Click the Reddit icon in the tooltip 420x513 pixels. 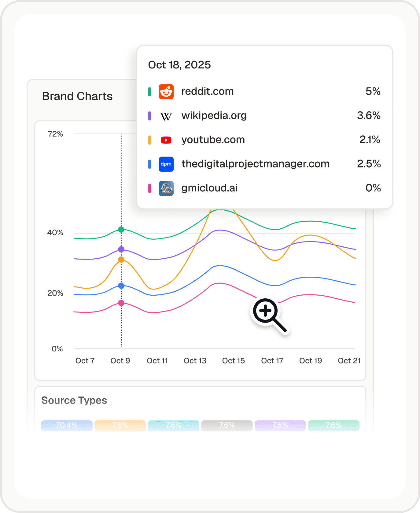pyautogui.click(x=166, y=91)
